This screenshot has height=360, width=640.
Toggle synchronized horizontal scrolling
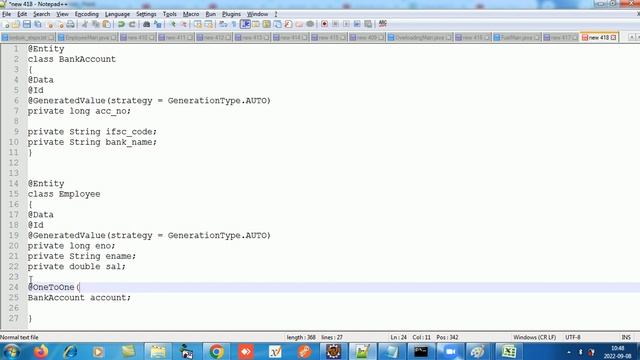click(209, 24)
